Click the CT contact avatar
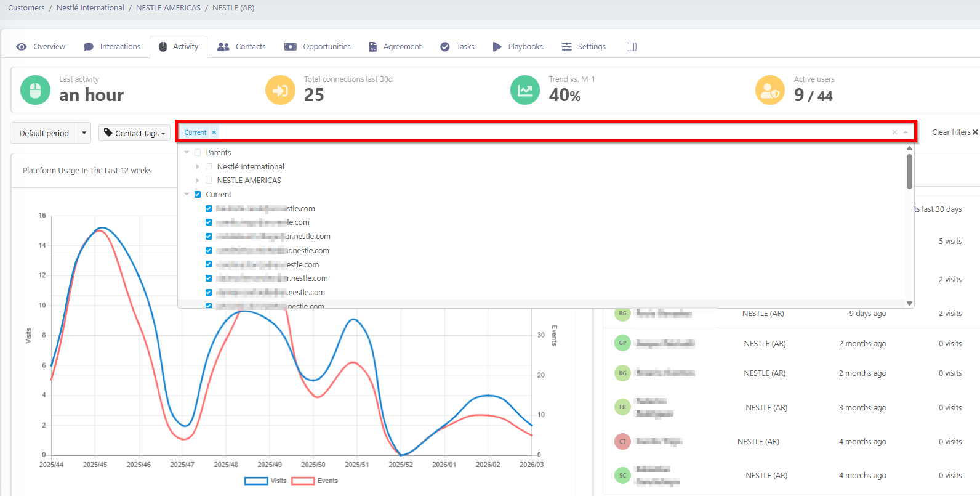980x496 pixels. coord(622,442)
